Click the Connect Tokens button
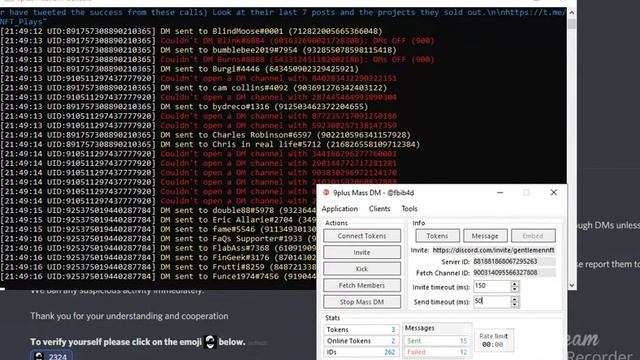Screen dimensions: 640x360 point(362,236)
